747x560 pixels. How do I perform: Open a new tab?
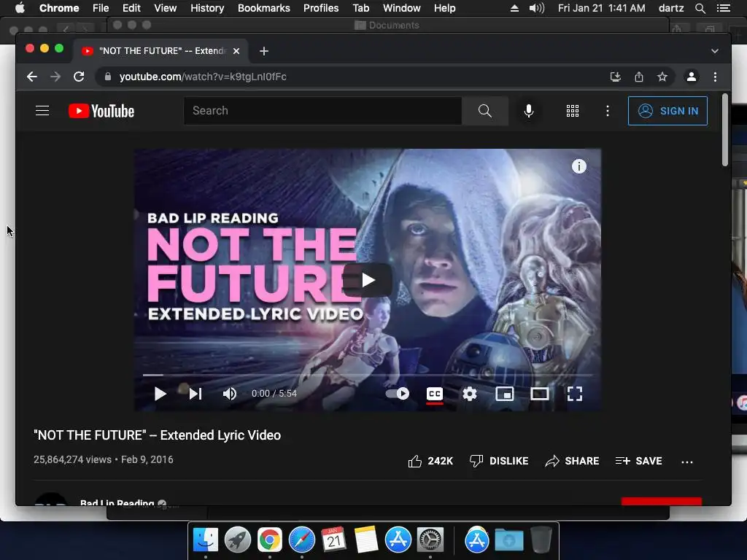coord(264,51)
